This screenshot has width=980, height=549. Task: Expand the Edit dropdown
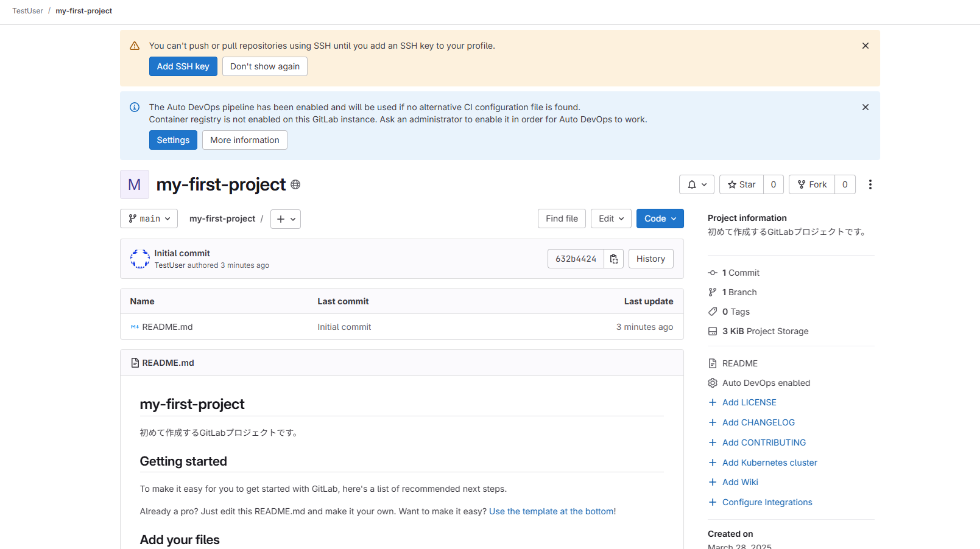611,219
